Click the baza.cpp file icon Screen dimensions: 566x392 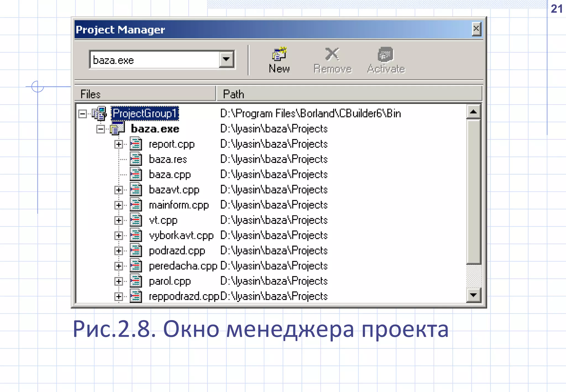click(136, 174)
